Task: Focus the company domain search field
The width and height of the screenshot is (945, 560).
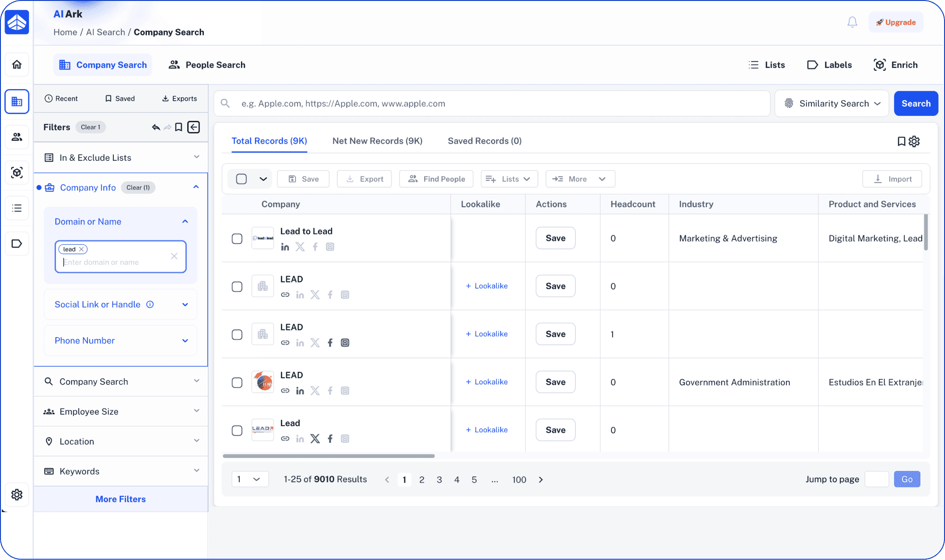Action: (492, 104)
